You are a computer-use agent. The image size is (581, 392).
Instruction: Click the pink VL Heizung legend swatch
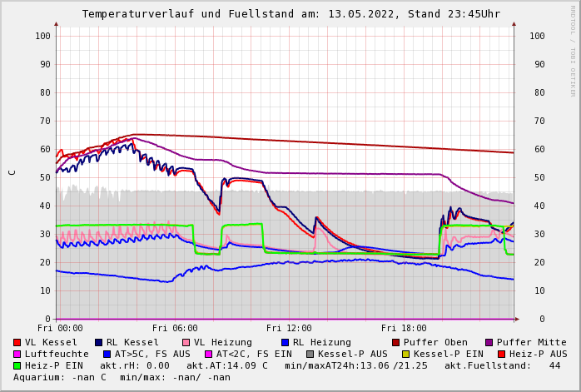pyautogui.click(x=186, y=342)
